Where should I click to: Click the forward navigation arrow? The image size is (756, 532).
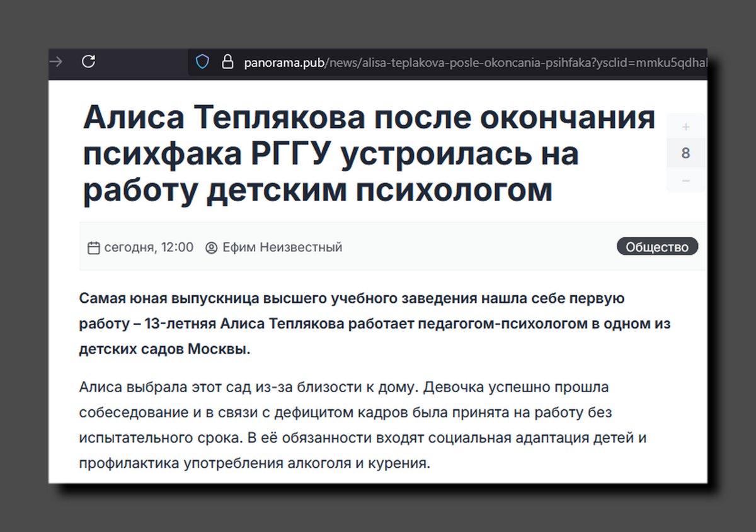pos(55,62)
